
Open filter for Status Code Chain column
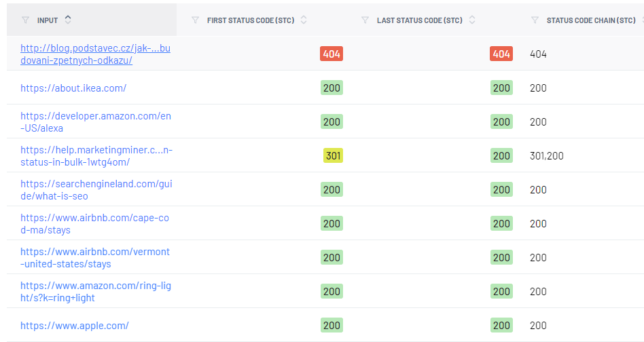pyautogui.click(x=535, y=20)
